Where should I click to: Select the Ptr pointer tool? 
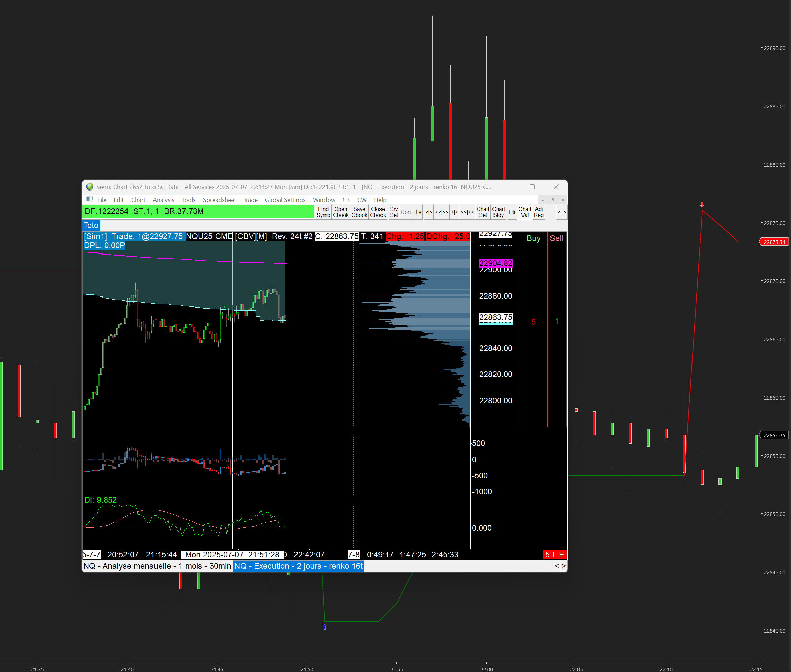pos(512,212)
